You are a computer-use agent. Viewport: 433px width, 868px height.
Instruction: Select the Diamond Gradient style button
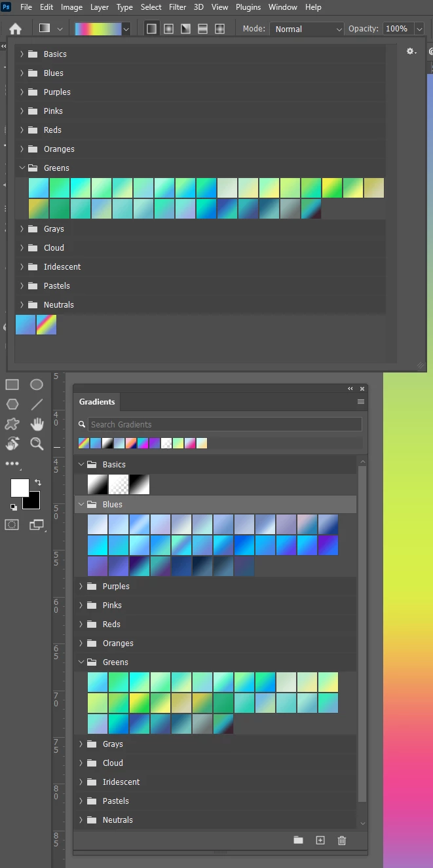point(219,29)
